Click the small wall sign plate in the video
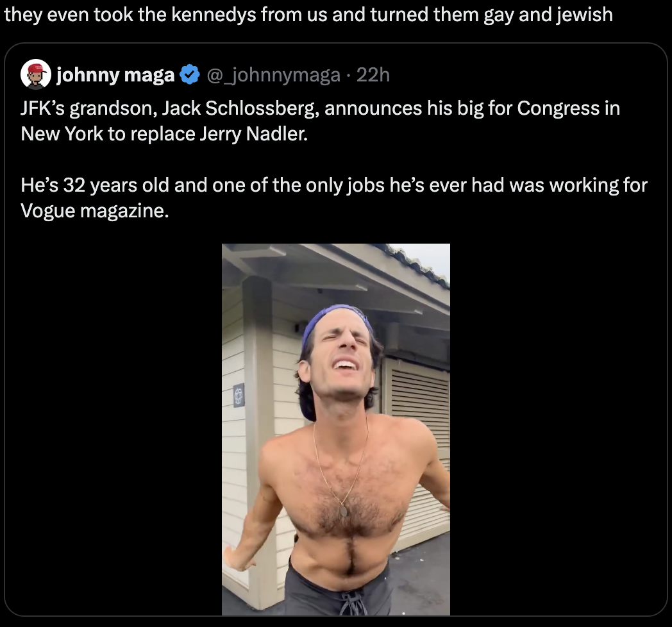672x627 pixels. coord(239,395)
